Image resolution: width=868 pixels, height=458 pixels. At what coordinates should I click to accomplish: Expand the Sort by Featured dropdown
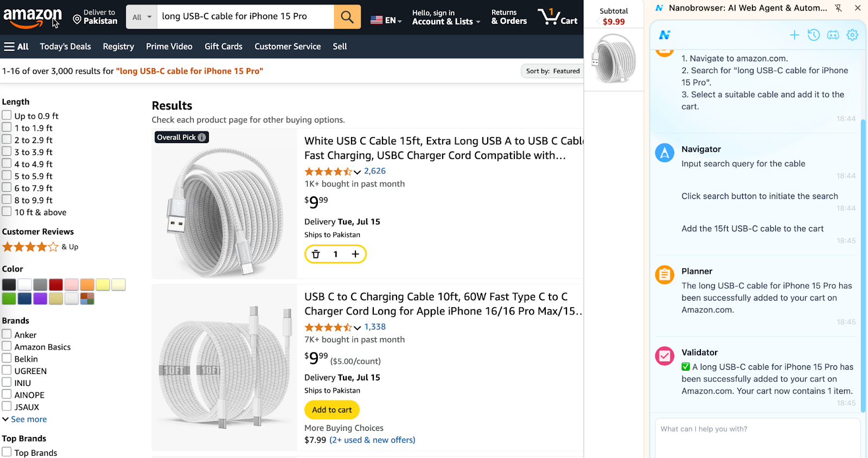coord(552,71)
